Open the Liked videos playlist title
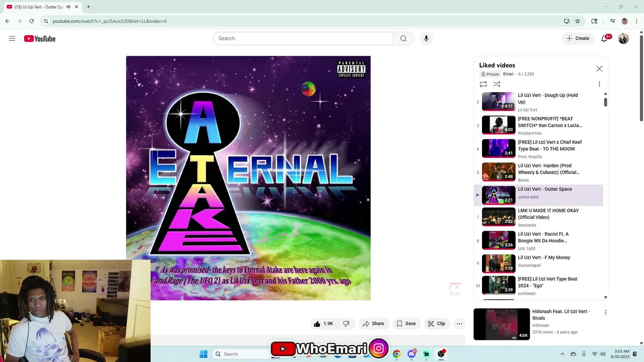Viewport: 644px width, 362px height. coord(497,65)
